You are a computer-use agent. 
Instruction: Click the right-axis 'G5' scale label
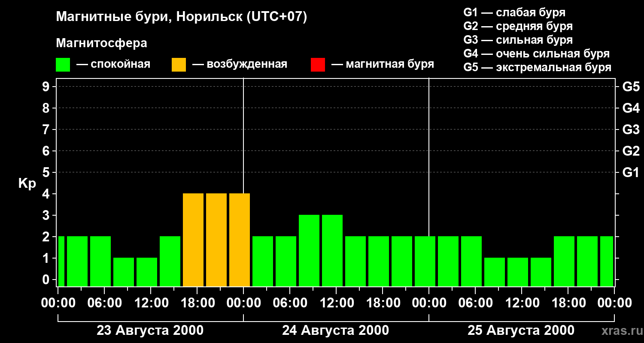631,87
